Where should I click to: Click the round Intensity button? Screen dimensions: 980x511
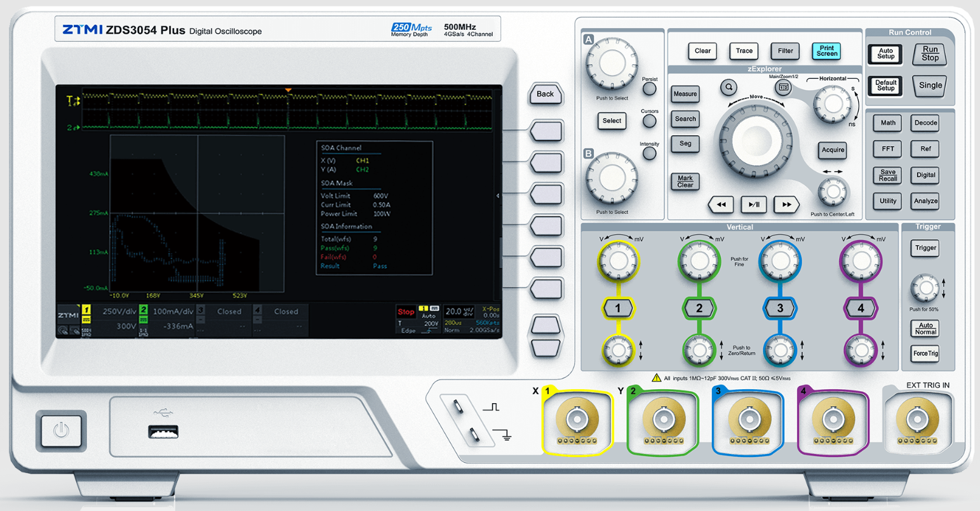pos(649,153)
